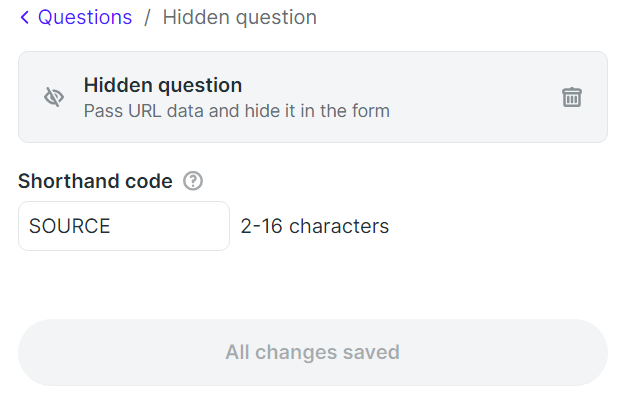This screenshot has height=401, width=627.
Task: Place cursor after SOURCE in code field
Action: tap(112, 226)
